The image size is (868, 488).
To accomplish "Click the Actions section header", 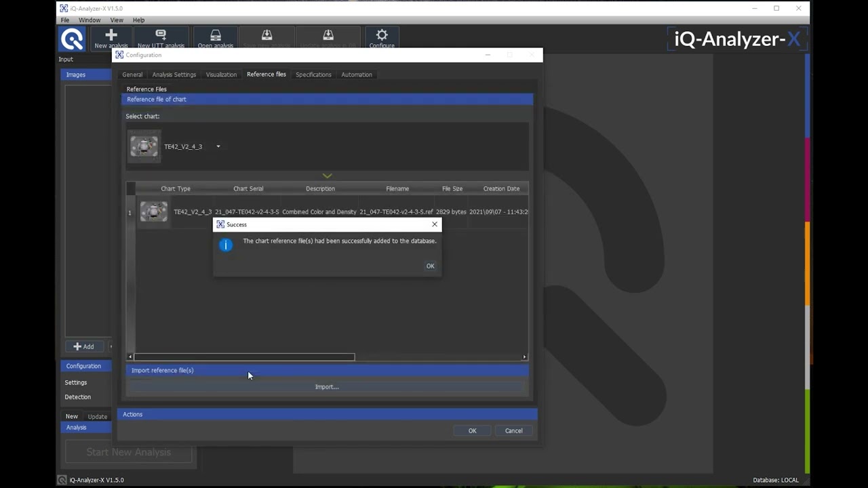I will point(328,414).
